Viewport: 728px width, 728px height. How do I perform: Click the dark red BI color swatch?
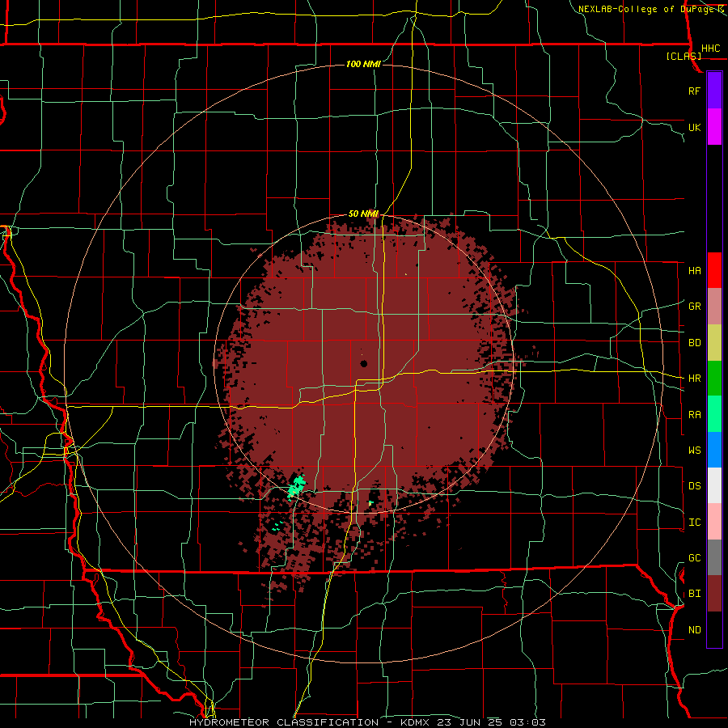[x=714, y=594]
